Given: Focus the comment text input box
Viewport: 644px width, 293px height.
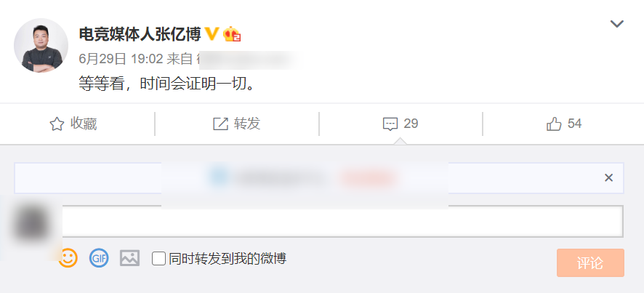Looking at the screenshot, I should tap(342, 222).
